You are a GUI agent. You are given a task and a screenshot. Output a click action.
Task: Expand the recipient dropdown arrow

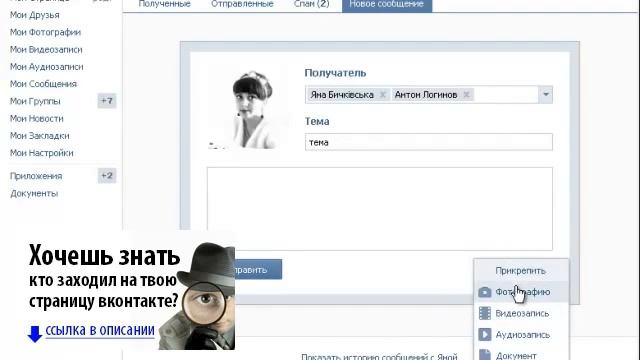(x=546, y=95)
